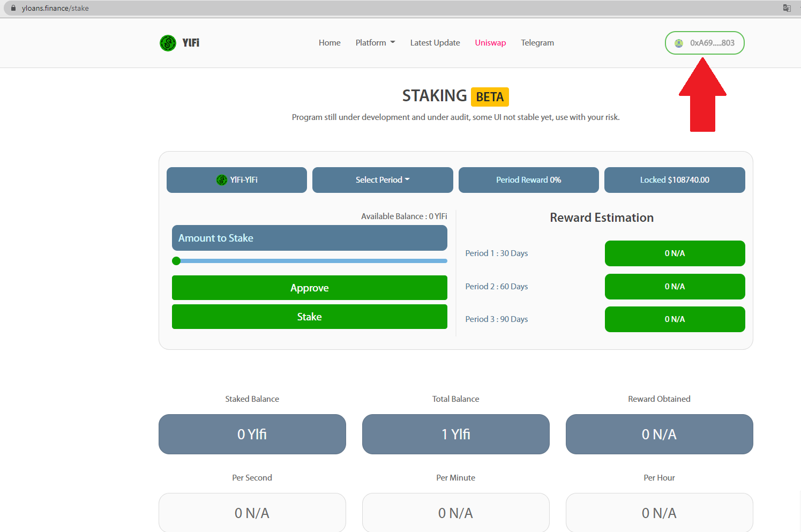This screenshot has height=532, width=801.
Task: Click the STAKING heading text
Action: [435, 96]
